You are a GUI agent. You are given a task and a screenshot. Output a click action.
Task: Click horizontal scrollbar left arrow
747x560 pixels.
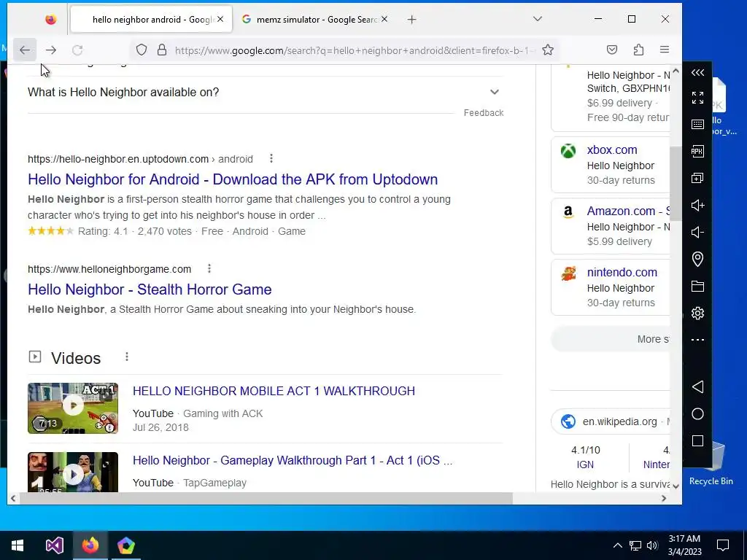(x=13, y=498)
